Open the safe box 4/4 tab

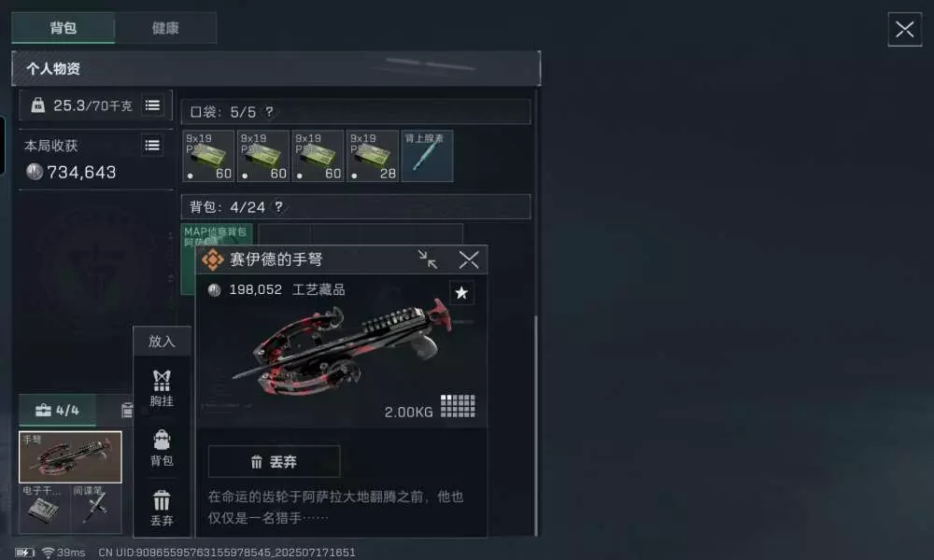click(57, 410)
